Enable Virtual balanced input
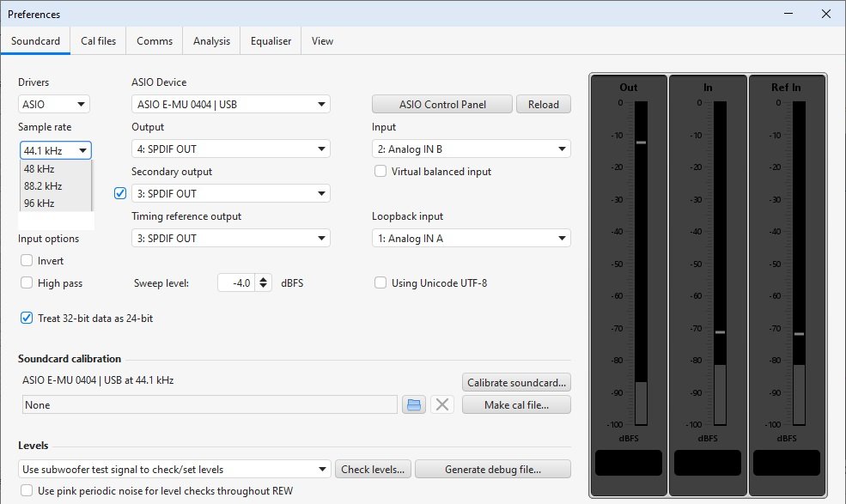 [x=380, y=171]
